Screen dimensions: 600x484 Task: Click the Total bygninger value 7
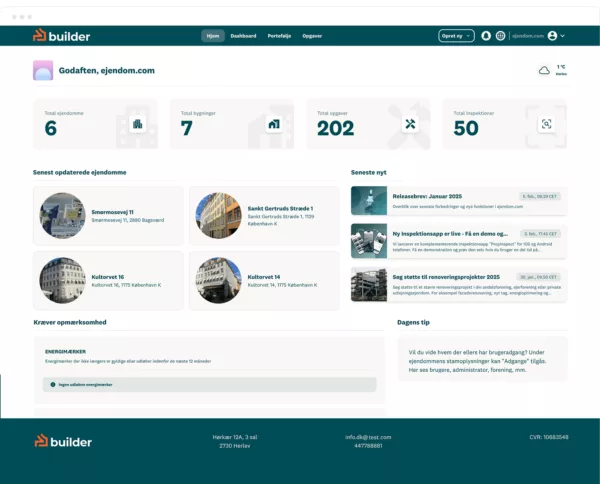coord(186,128)
